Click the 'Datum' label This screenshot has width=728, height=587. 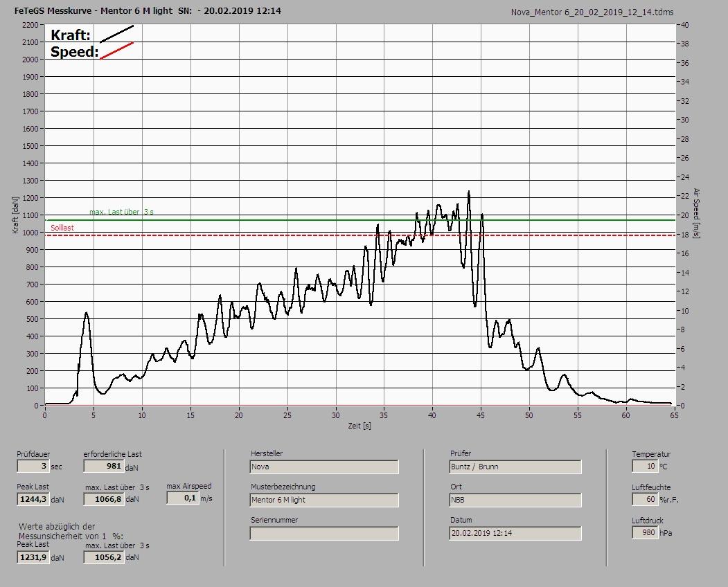(x=461, y=520)
